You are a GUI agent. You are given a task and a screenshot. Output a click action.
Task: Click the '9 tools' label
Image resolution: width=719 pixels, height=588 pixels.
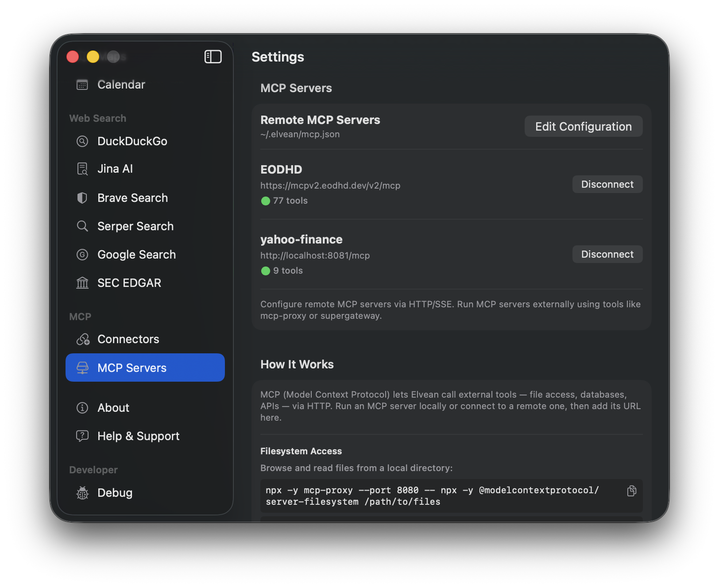288,271
